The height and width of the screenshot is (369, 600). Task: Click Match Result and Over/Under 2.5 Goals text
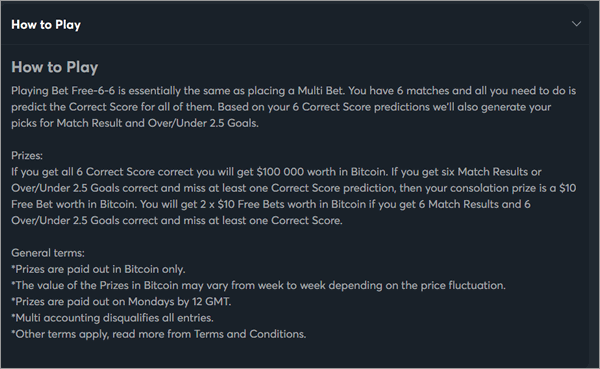tap(157, 123)
